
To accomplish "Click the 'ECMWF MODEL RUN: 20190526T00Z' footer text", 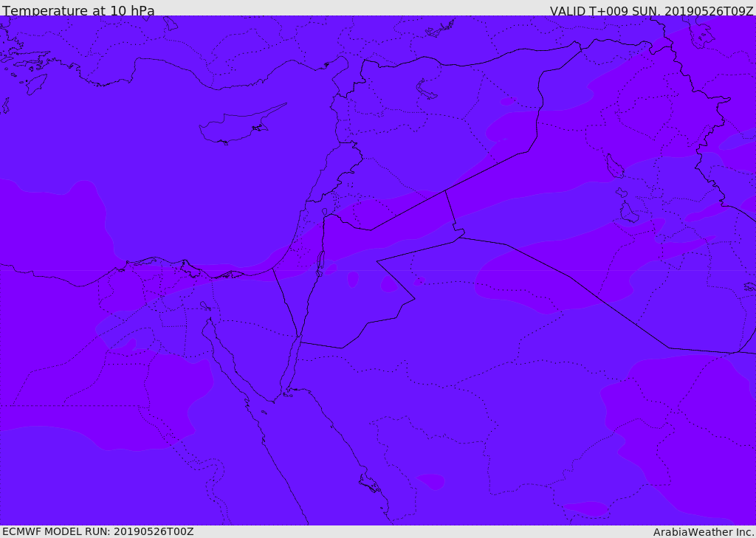I will [x=98, y=531].
